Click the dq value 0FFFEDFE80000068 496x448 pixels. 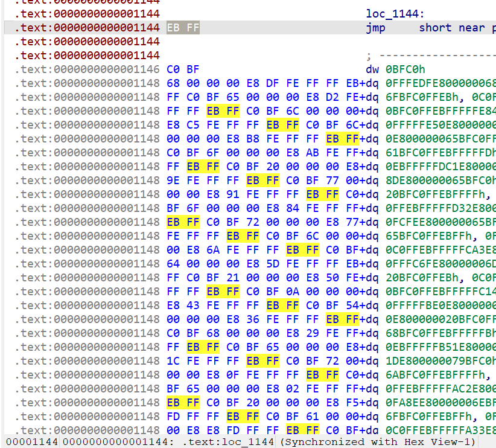click(x=440, y=83)
